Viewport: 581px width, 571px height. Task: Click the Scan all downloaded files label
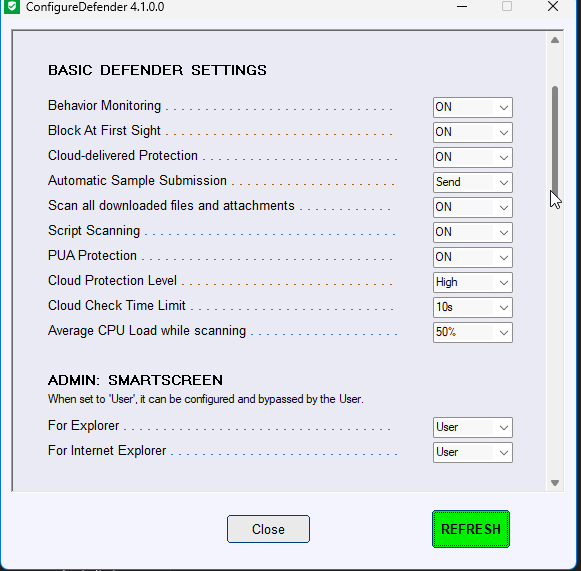(x=171, y=206)
